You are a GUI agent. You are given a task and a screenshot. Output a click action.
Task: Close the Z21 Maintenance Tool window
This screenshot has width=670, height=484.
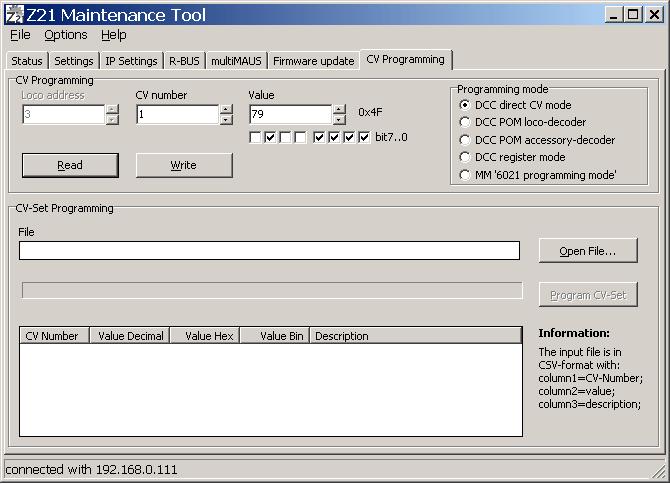tap(654, 15)
